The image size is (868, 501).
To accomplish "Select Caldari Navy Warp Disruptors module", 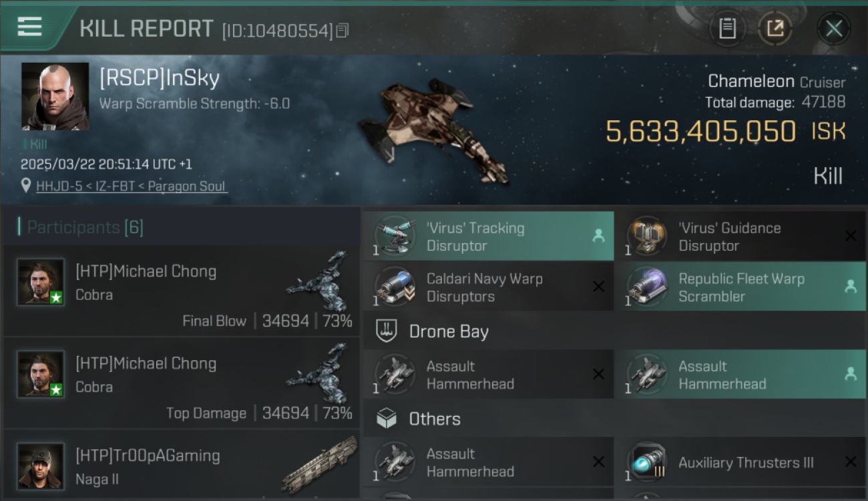I will pos(489,287).
